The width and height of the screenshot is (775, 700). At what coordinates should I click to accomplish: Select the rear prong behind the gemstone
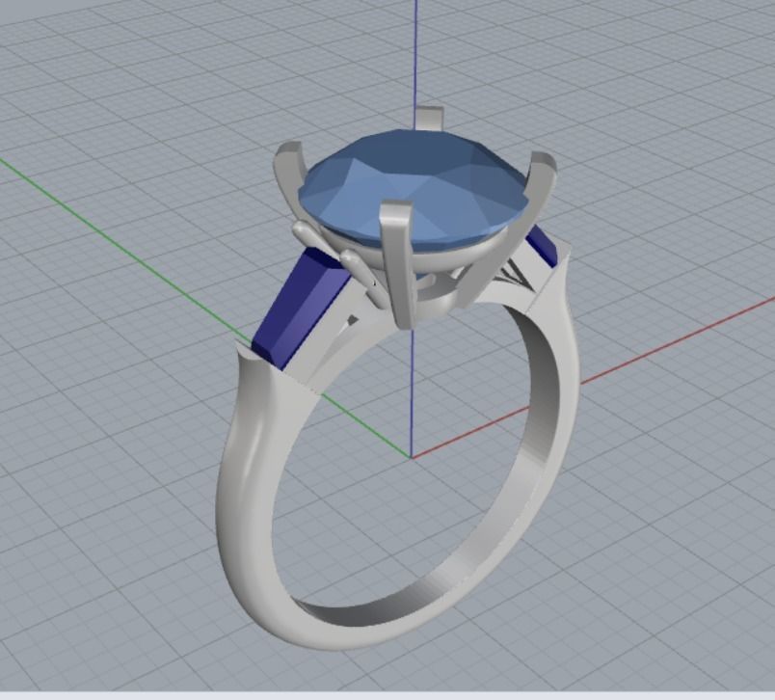pyautogui.click(x=428, y=119)
